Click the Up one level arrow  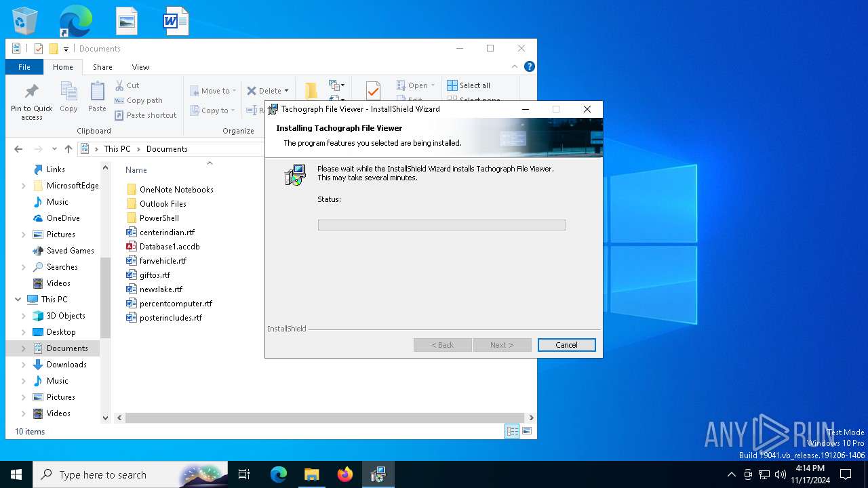point(68,149)
